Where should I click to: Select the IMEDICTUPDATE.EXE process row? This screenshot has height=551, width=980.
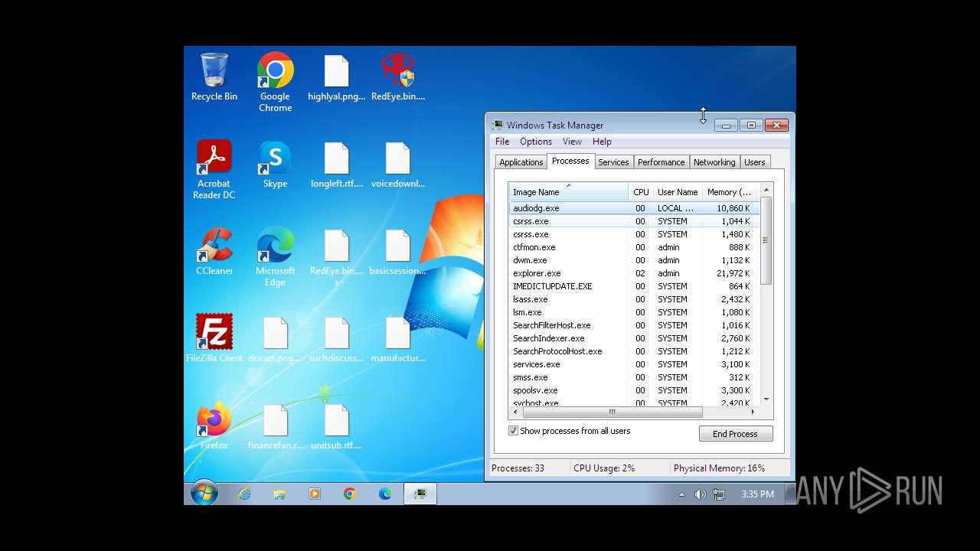(x=634, y=286)
